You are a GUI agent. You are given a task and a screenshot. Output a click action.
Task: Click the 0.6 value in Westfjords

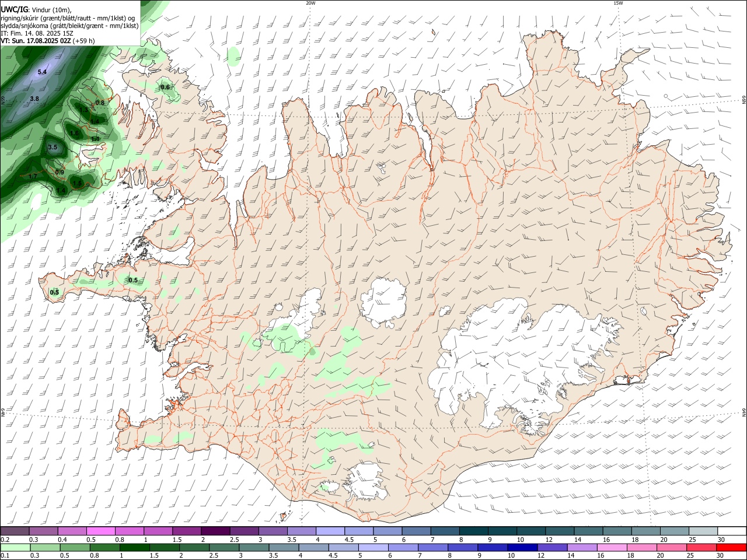(165, 87)
